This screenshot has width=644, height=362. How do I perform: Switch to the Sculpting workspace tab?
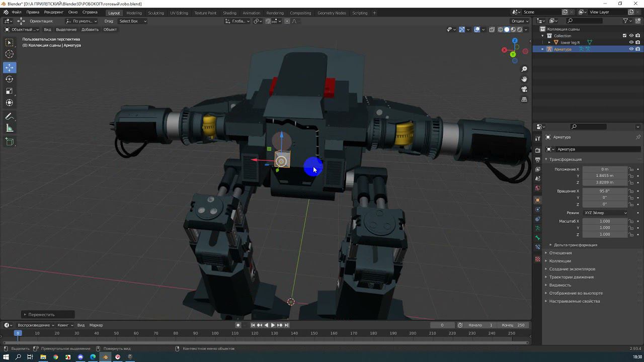tap(155, 13)
